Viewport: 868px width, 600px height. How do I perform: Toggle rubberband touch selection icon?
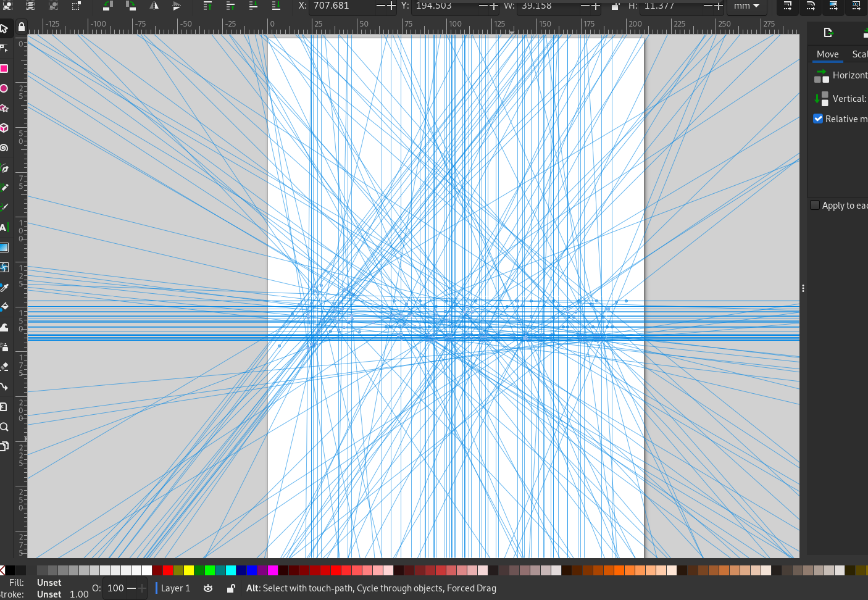coord(77,6)
